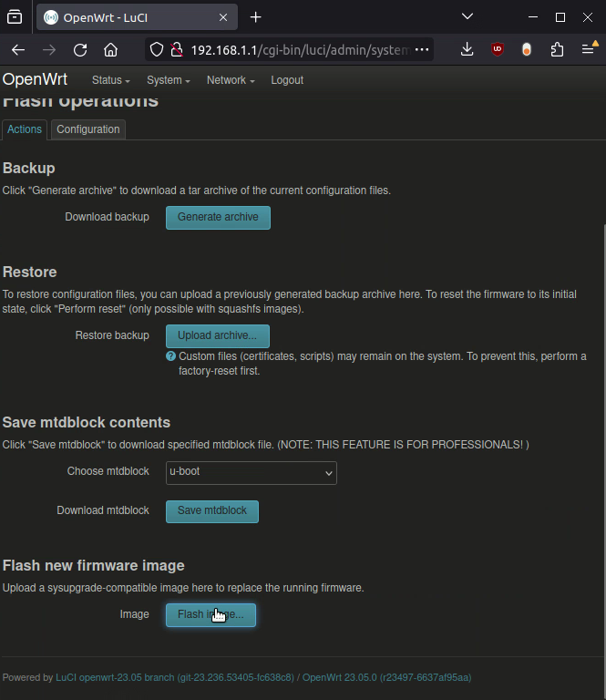606x700 pixels.
Task: Open the Firefox hamburger application menu
Action: [x=588, y=49]
